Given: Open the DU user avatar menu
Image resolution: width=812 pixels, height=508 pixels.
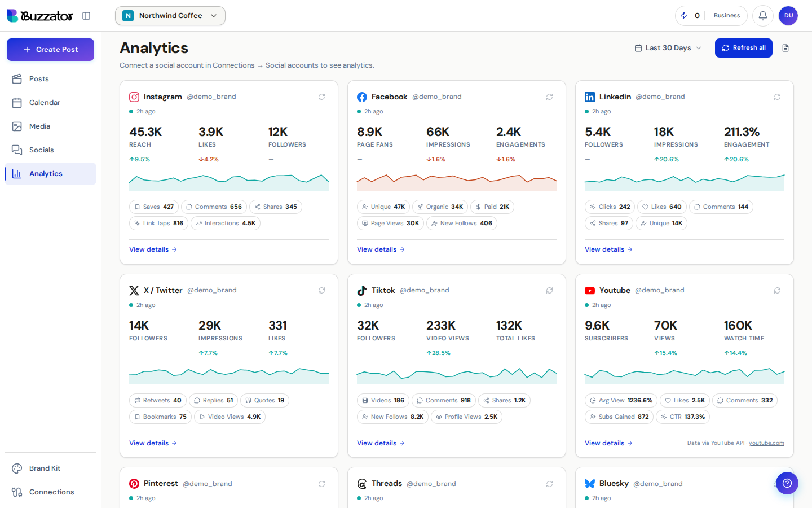Looking at the screenshot, I should click(x=788, y=16).
